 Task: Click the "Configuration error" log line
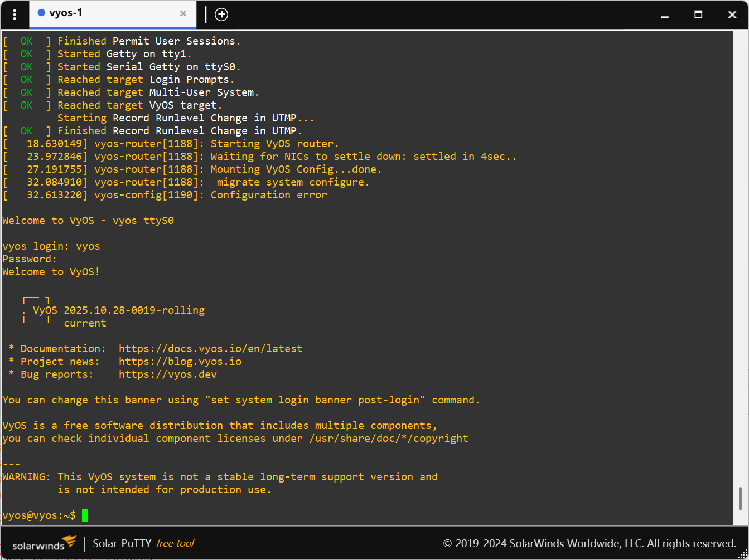click(268, 195)
